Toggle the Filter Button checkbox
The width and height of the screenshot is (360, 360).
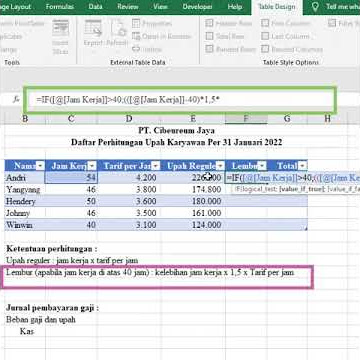pyautogui.click(x=331, y=23)
